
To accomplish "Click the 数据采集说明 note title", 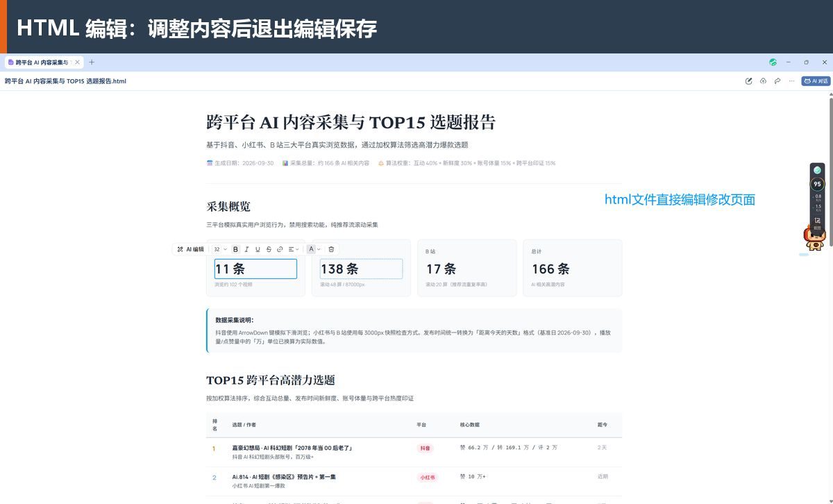I will tap(235, 320).
